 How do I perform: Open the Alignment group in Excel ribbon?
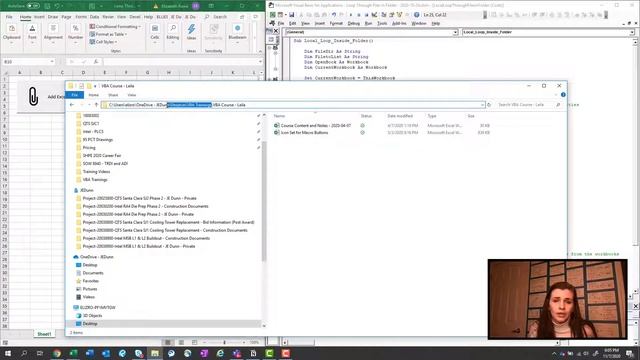click(53, 33)
